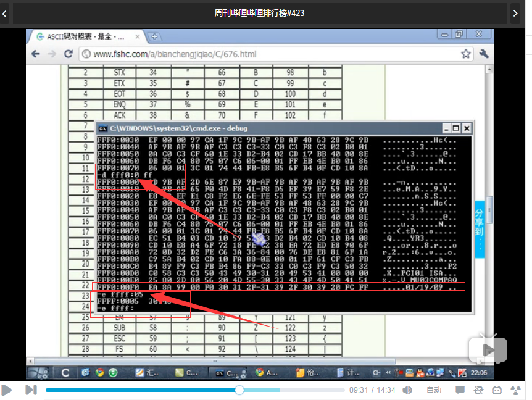Screen dimensions: 532x400
Task: Click the browser back arrow
Action: (36, 54)
